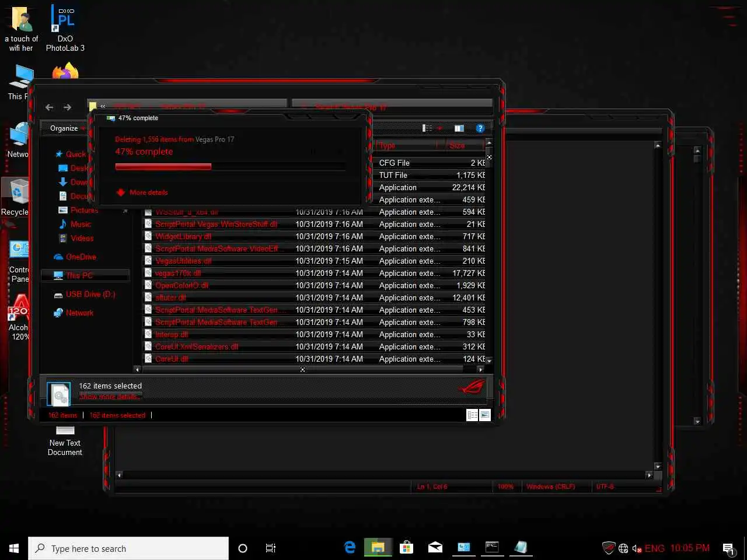Open the Command Prompt taskbar icon
The image size is (747, 560).
(492, 547)
